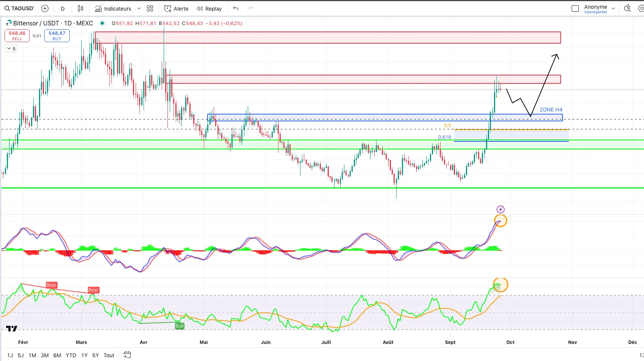Select the 5Y date range

95,355
